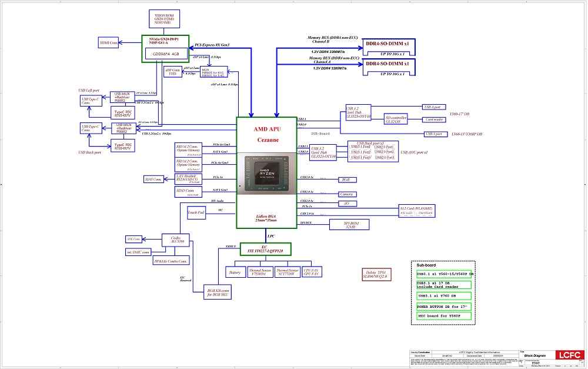
Task: Select the VBIOS ROM block
Action: point(162,19)
